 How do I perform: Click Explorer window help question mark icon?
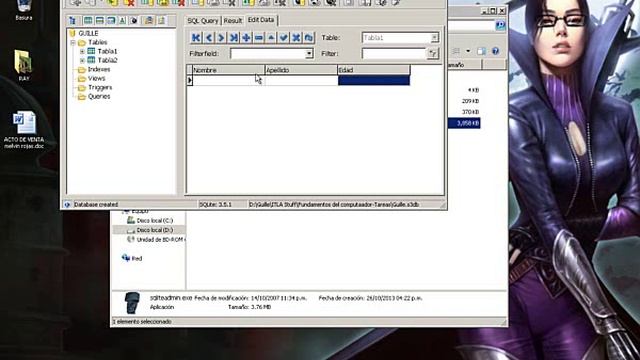(x=496, y=51)
